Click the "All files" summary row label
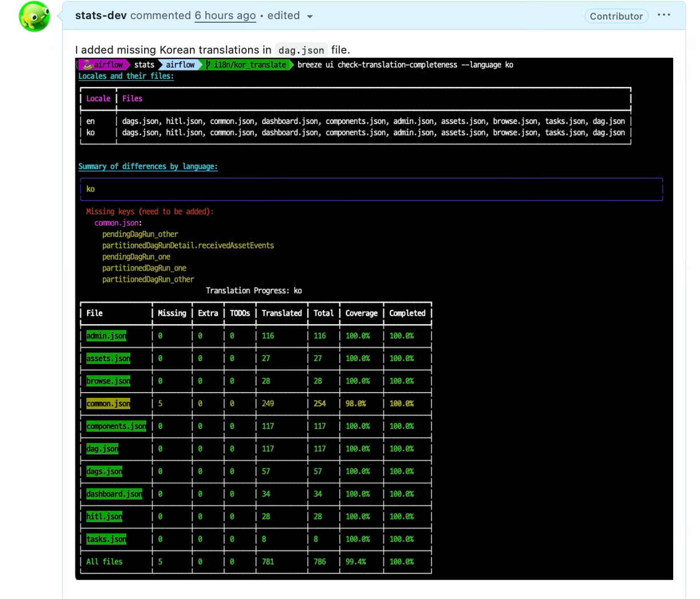This screenshot has width=700, height=599. click(x=104, y=562)
